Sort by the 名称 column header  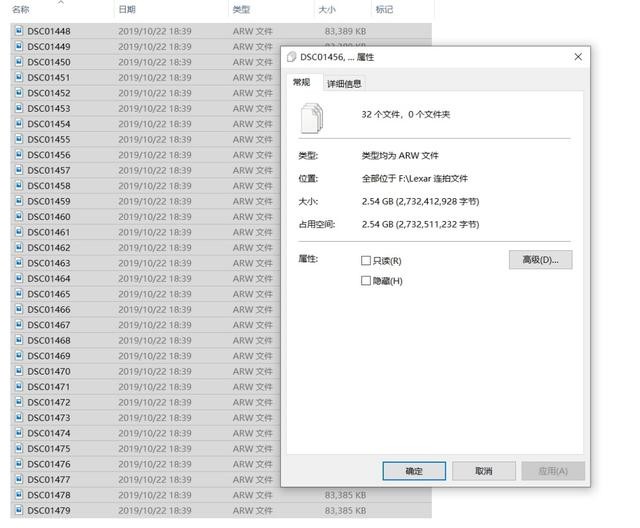pos(21,9)
